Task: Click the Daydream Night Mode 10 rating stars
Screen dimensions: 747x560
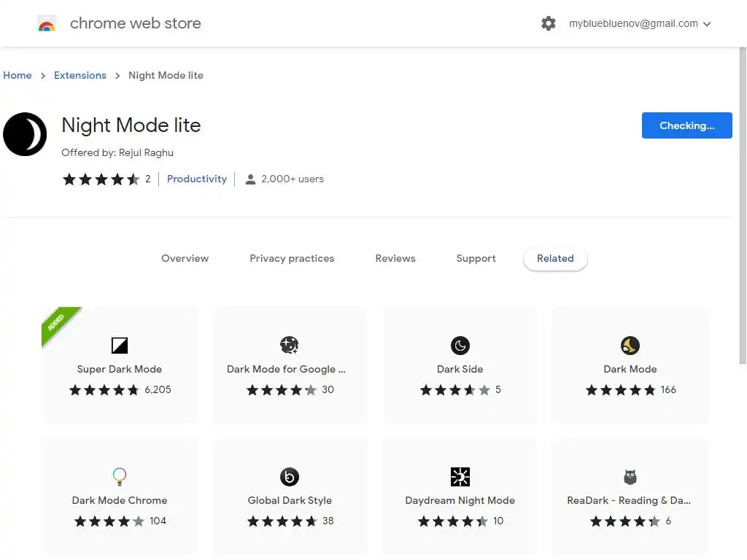Action: click(452, 521)
